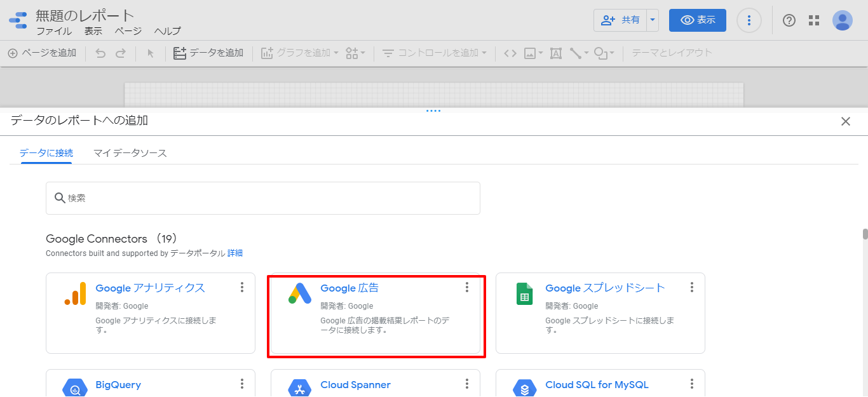The width and height of the screenshot is (868, 397).
Task: Click the blue 表示 view button
Action: click(x=698, y=20)
